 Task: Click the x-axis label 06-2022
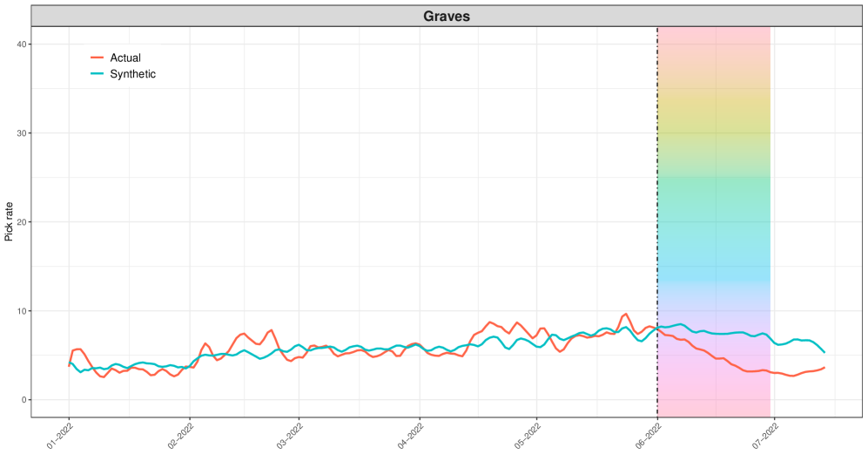coord(649,436)
